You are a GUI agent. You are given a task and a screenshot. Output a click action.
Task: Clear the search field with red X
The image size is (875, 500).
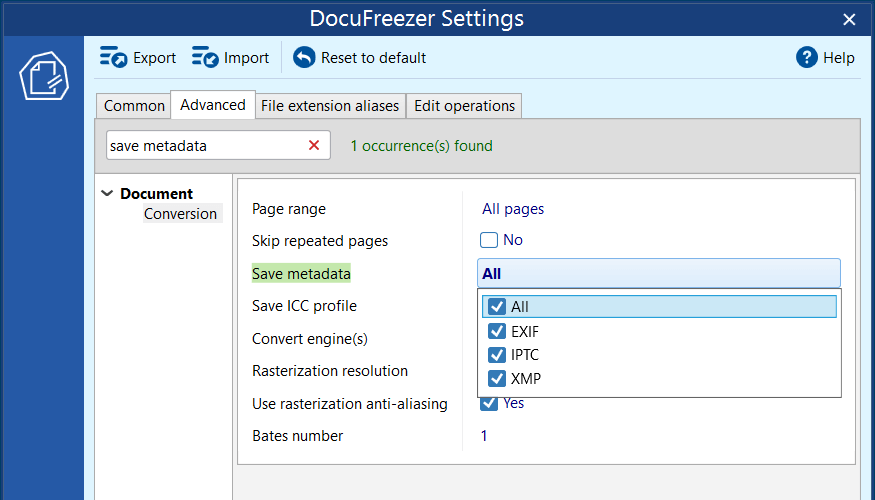(x=314, y=145)
